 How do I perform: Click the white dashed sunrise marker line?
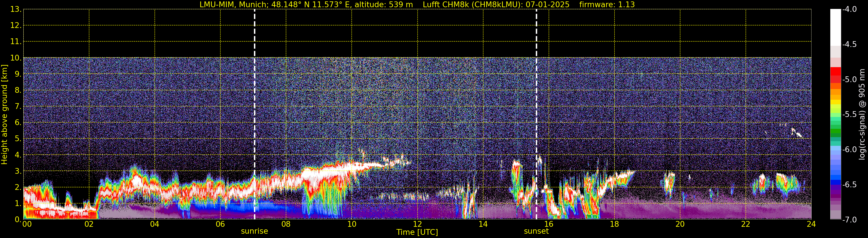[x=254, y=114]
